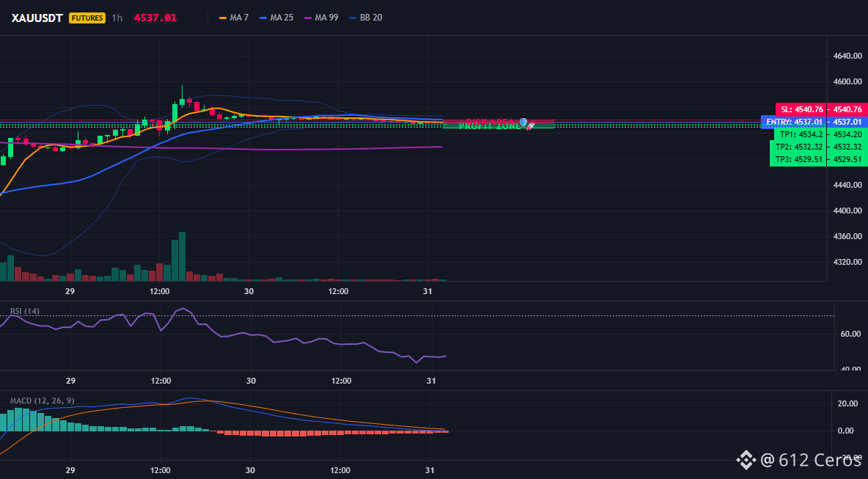
Task: Click the MACD (12, 26, 9) label
Action: coord(42,401)
